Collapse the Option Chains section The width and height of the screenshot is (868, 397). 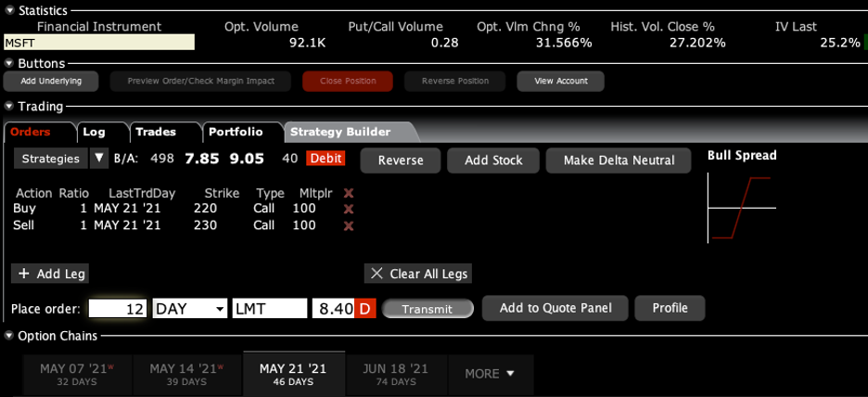[9, 335]
